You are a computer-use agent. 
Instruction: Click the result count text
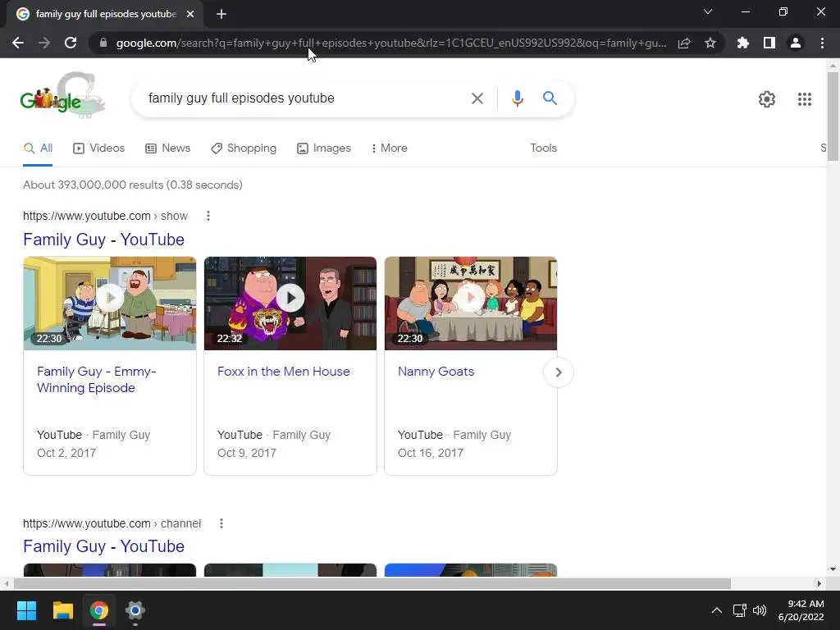(x=133, y=185)
